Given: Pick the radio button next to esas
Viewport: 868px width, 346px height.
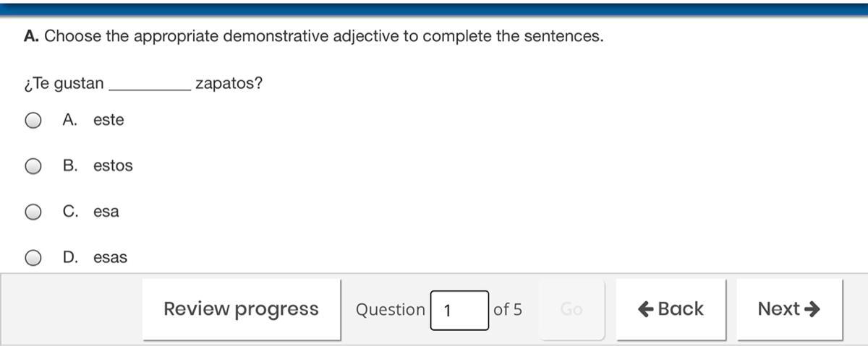Looking at the screenshot, I should [x=33, y=257].
